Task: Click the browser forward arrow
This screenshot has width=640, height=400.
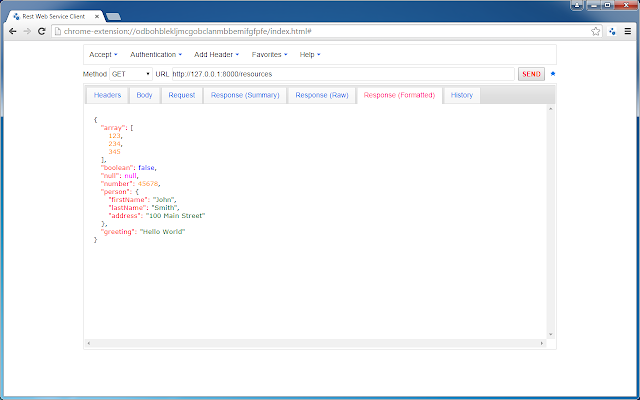Action: pos(27,31)
